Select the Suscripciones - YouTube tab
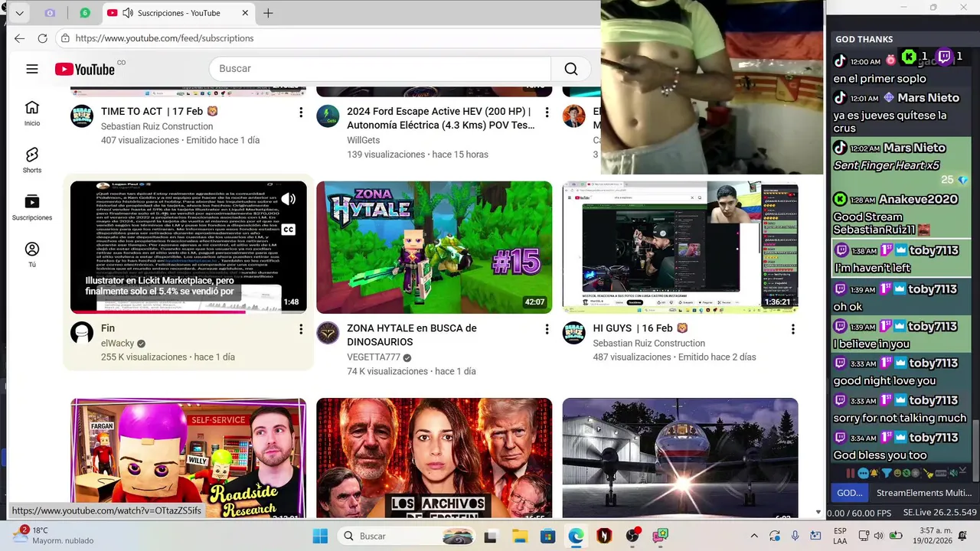980x551 pixels. [178, 13]
